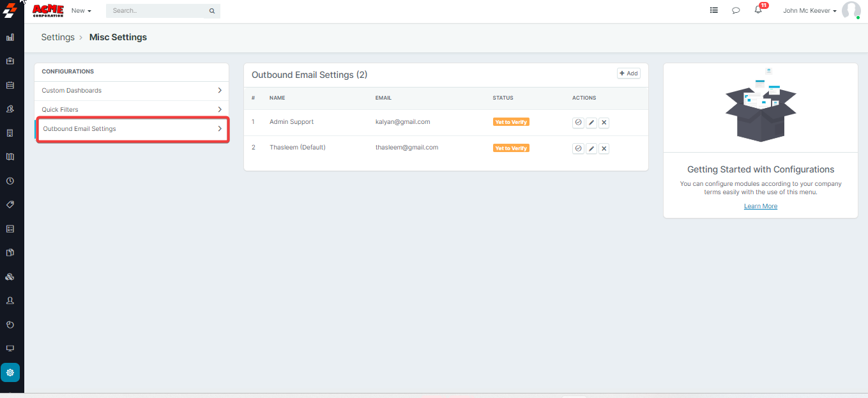The image size is (868, 398).
Task: Follow the Learn More link
Action: tap(760, 206)
